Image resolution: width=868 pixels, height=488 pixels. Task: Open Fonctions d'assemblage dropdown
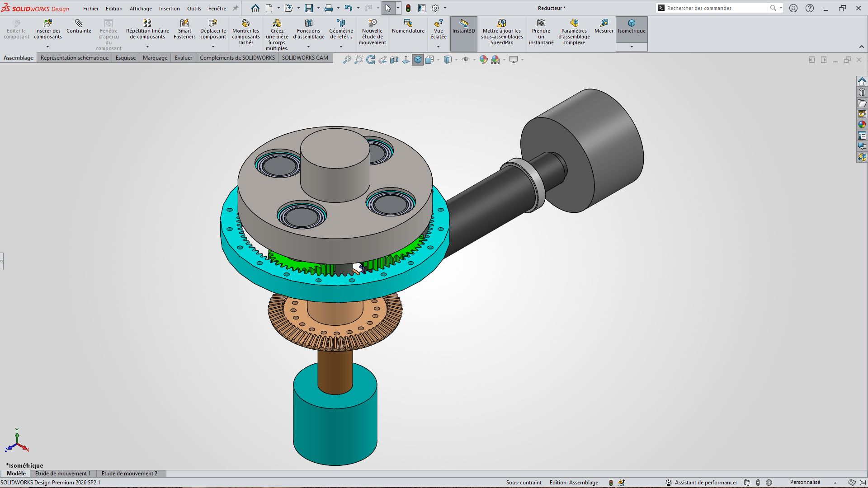point(309,47)
